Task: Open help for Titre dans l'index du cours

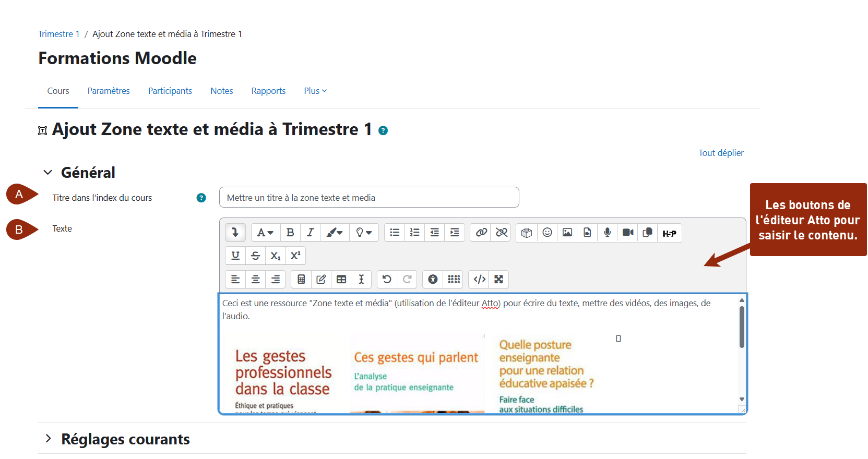Action: click(x=201, y=198)
